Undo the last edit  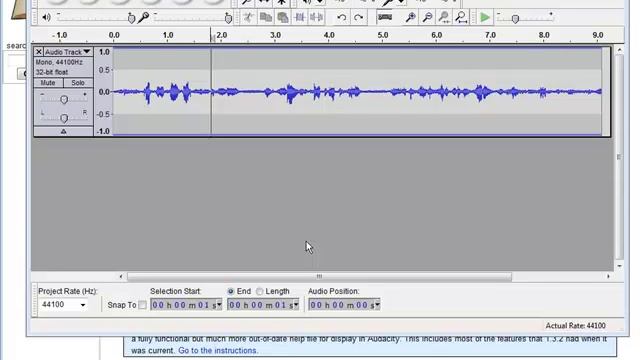coord(342,18)
